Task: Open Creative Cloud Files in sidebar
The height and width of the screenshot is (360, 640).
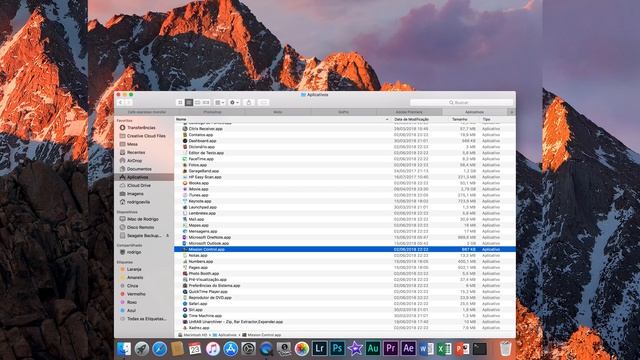Action: pyautogui.click(x=146, y=136)
